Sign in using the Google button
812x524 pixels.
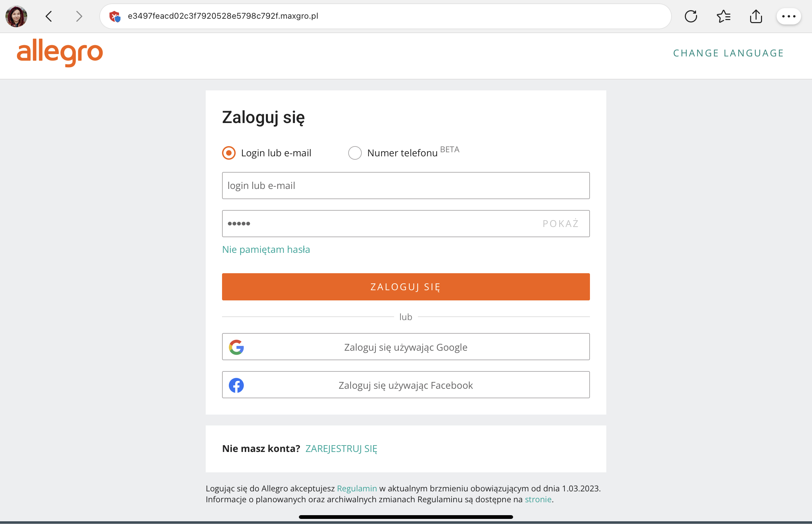click(405, 347)
